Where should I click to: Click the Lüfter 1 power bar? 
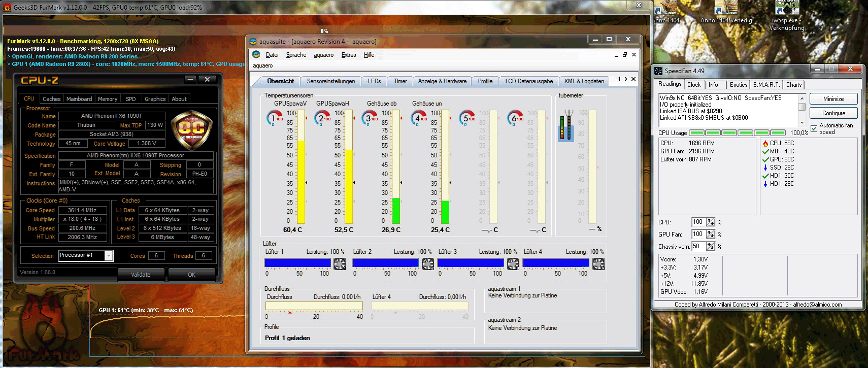297,263
